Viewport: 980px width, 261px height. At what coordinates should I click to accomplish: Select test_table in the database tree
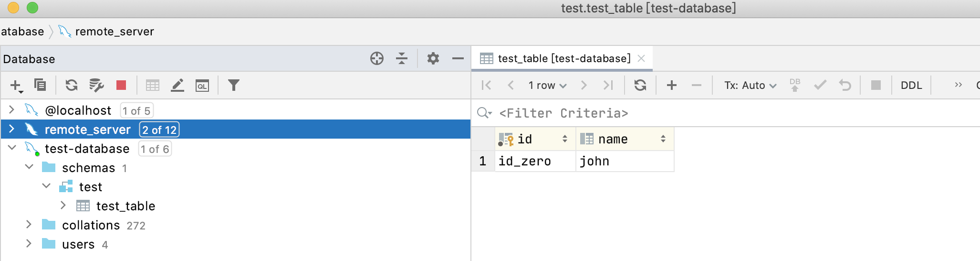[x=125, y=206]
